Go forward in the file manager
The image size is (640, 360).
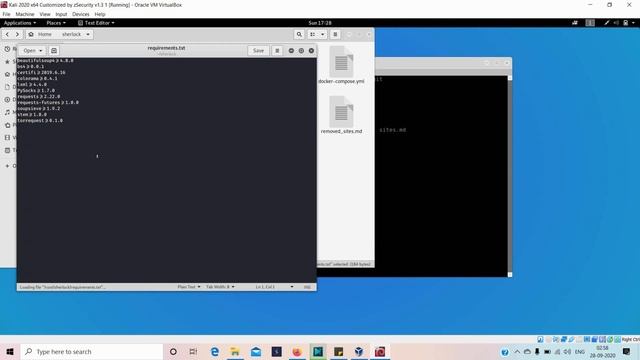(x=17, y=34)
